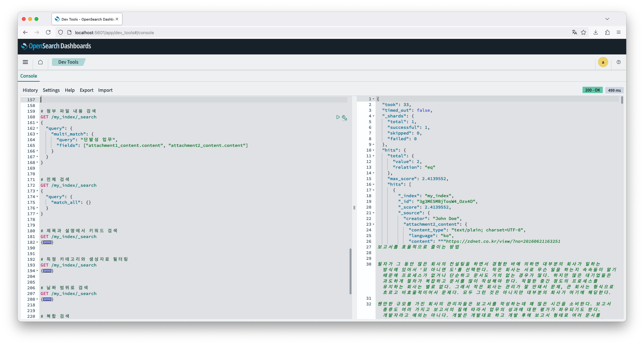Open the wrench actions menu for the request
Viewport: 644px width, 345px height.
[x=345, y=118]
